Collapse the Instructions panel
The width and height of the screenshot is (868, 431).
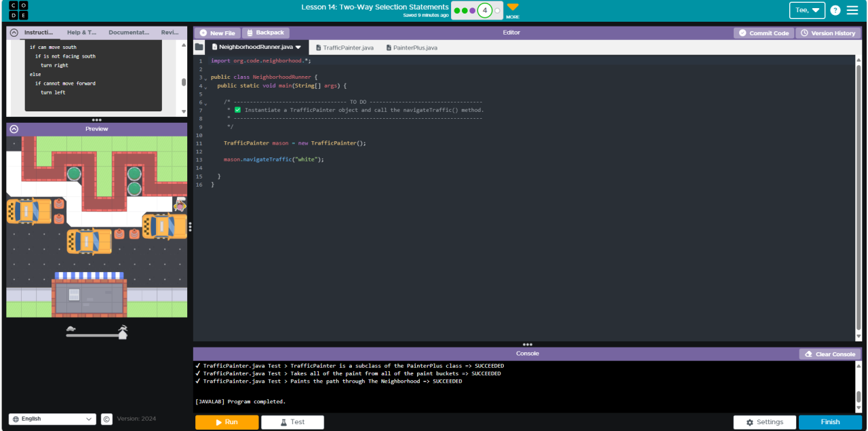click(x=14, y=33)
